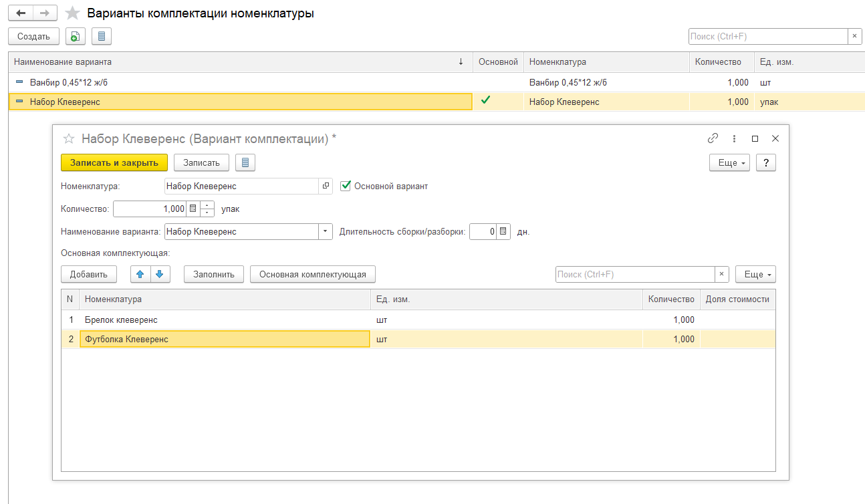Open the report list icon beside Создать
Image resolution: width=865 pixels, height=504 pixels.
pyautogui.click(x=102, y=36)
